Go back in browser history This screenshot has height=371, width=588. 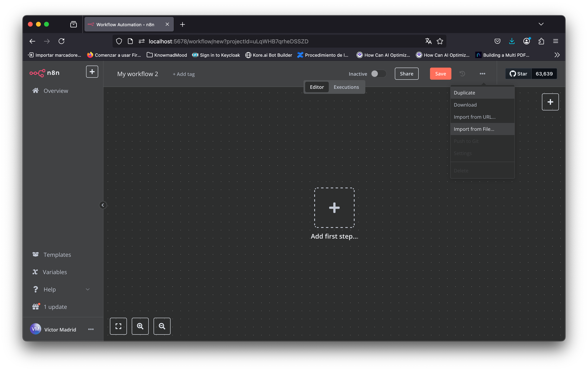click(32, 41)
